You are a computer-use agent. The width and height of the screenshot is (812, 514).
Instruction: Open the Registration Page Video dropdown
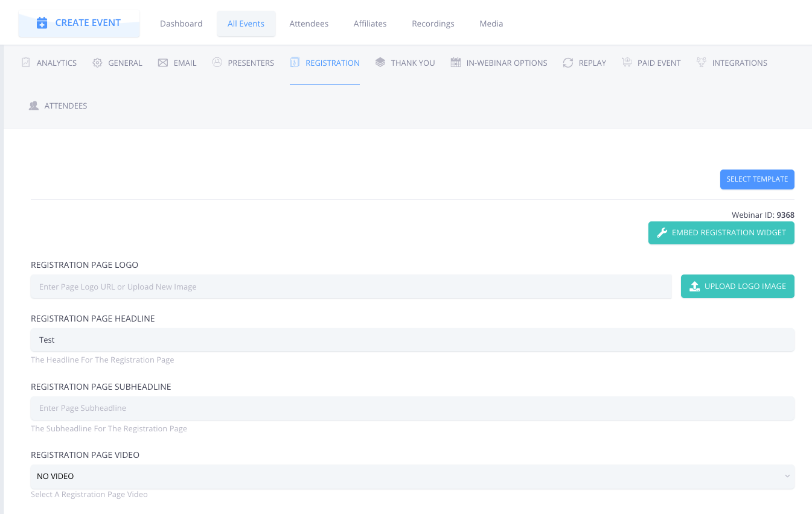click(x=412, y=477)
